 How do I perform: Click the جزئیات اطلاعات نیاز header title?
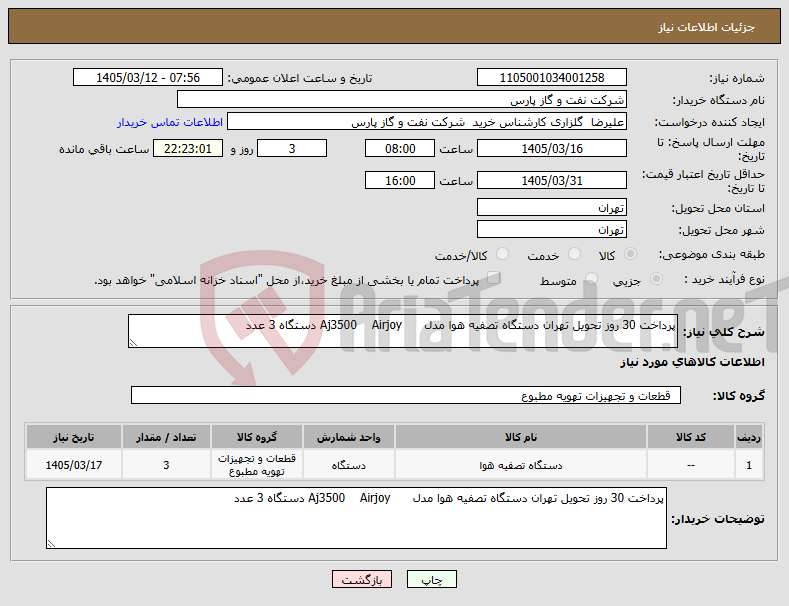[x=706, y=27]
